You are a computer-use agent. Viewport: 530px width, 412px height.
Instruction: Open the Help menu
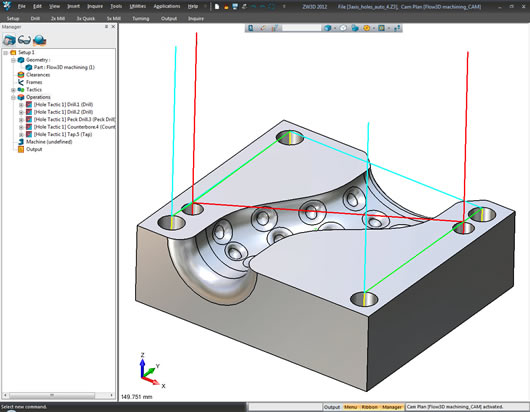click(193, 6)
